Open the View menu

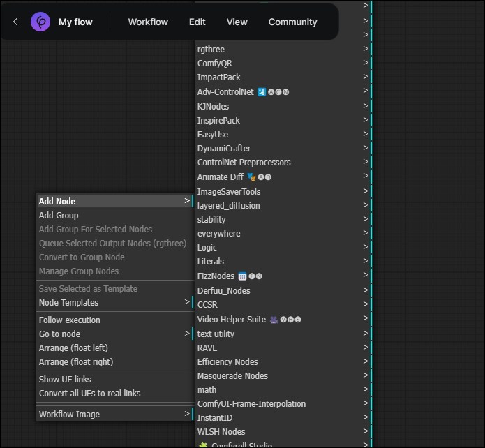[237, 22]
